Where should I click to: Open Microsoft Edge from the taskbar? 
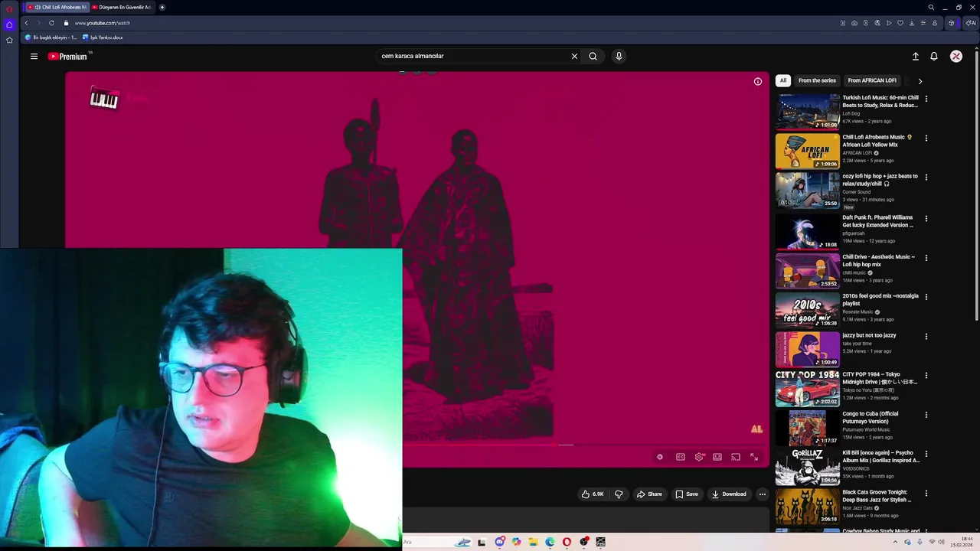point(550,542)
